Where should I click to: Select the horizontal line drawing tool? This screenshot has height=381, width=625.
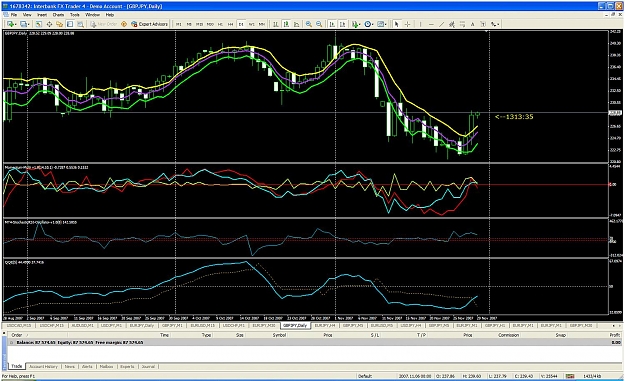(431, 24)
